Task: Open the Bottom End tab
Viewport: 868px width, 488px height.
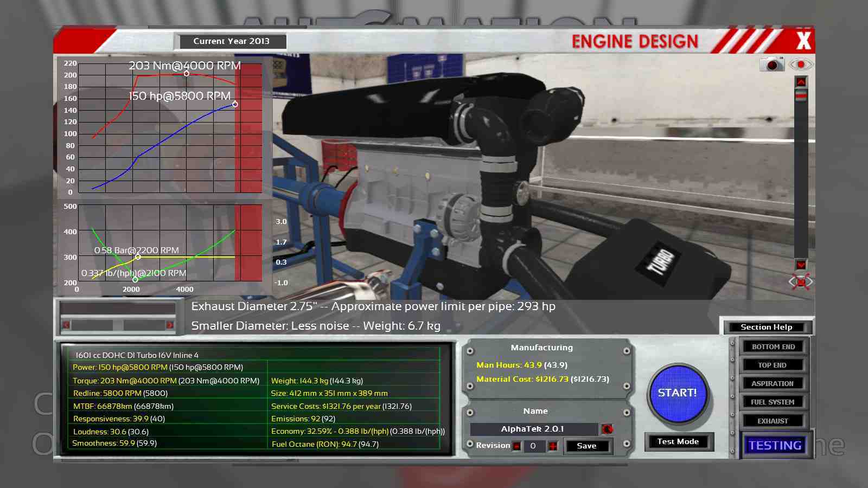Action: [773, 346]
